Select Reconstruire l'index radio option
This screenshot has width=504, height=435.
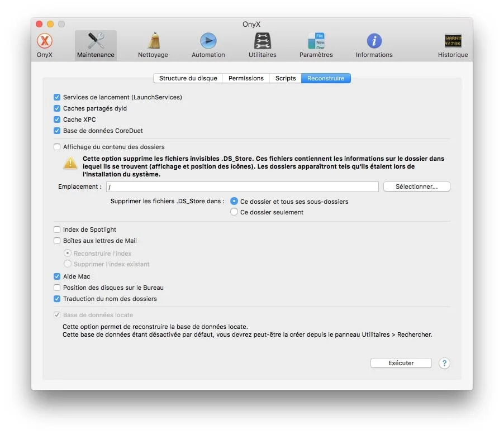(x=68, y=253)
